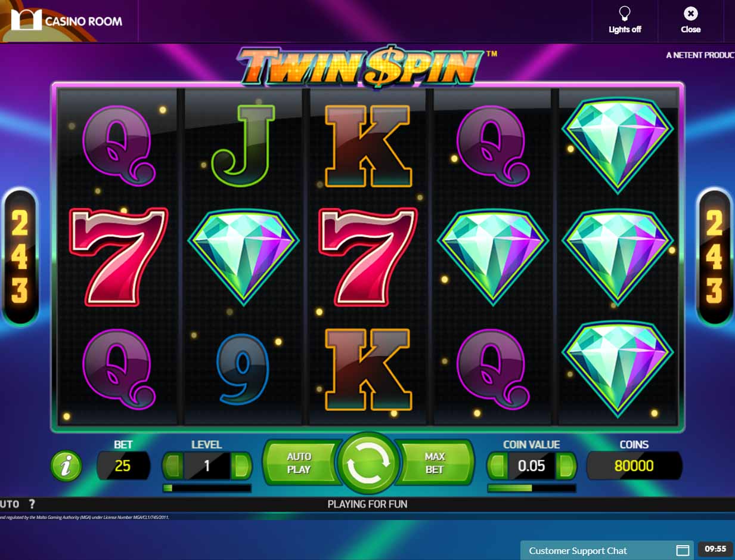Image resolution: width=735 pixels, height=560 pixels.
Task: Click the level slider bar
Action: (x=207, y=488)
